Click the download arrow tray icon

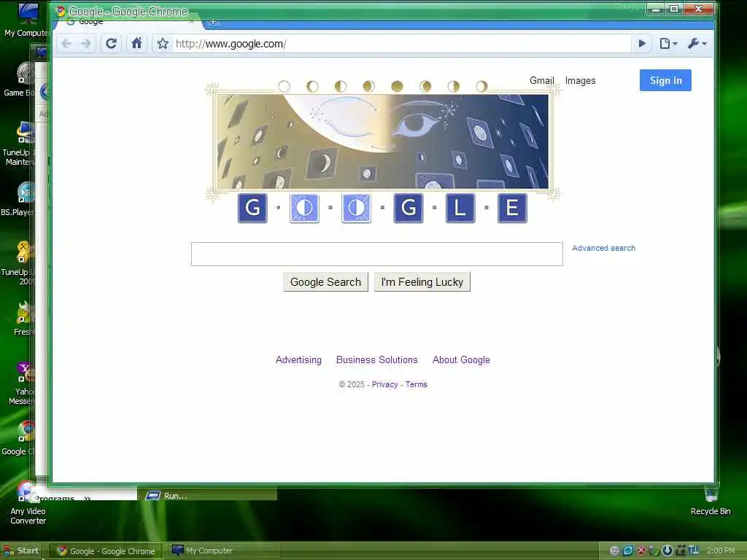click(x=667, y=551)
